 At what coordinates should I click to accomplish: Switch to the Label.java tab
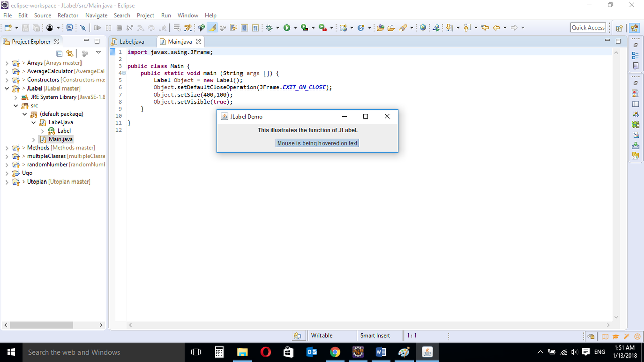tap(132, 41)
